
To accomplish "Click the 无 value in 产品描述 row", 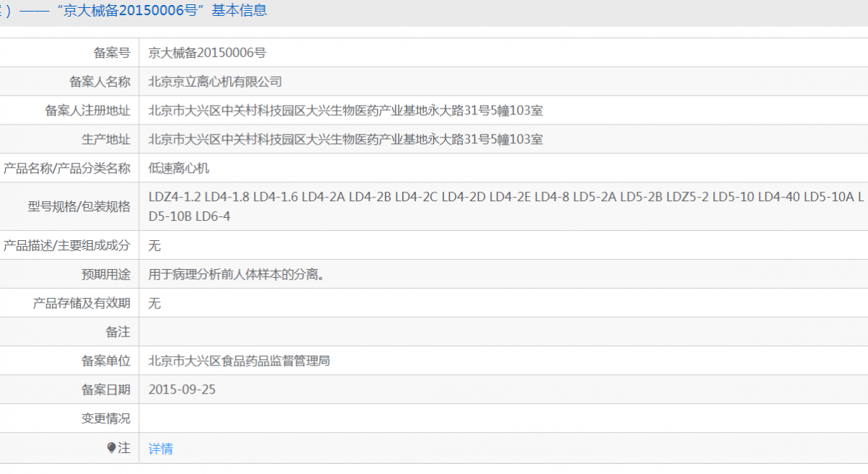I will coord(154,245).
